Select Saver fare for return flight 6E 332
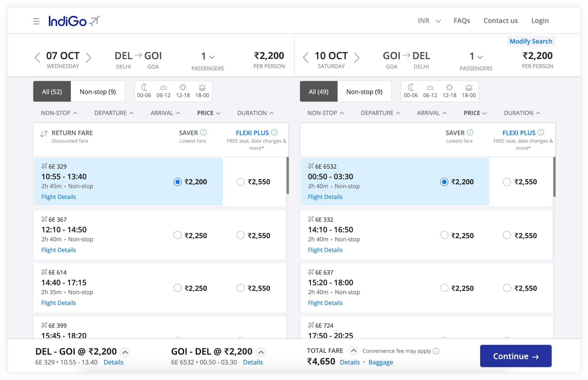The width and height of the screenshot is (588, 380). 444,235
